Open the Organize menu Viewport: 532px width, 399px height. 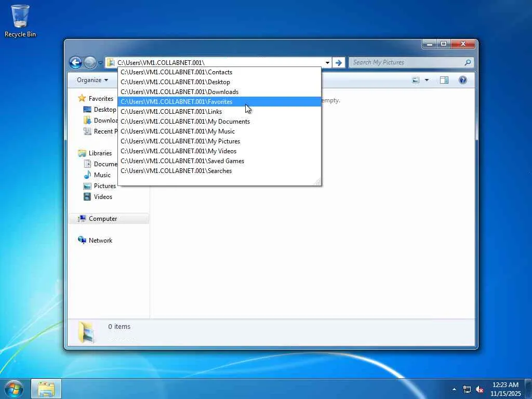(x=92, y=80)
